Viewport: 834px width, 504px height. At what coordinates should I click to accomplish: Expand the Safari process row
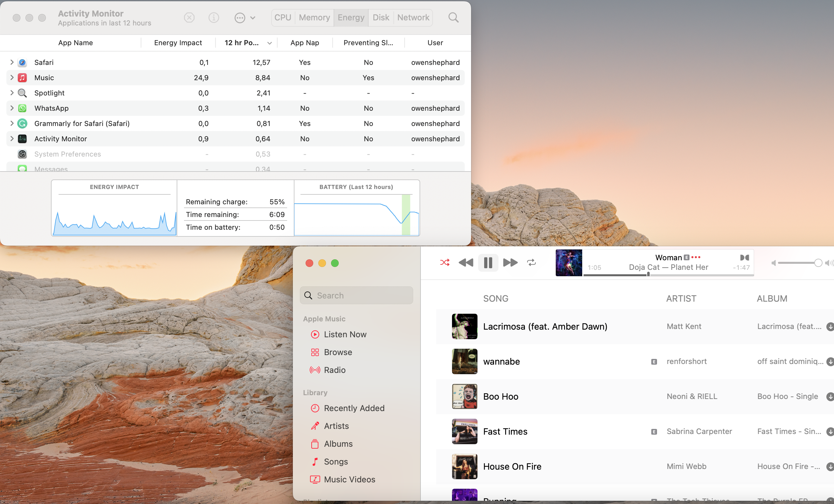pos(12,62)
